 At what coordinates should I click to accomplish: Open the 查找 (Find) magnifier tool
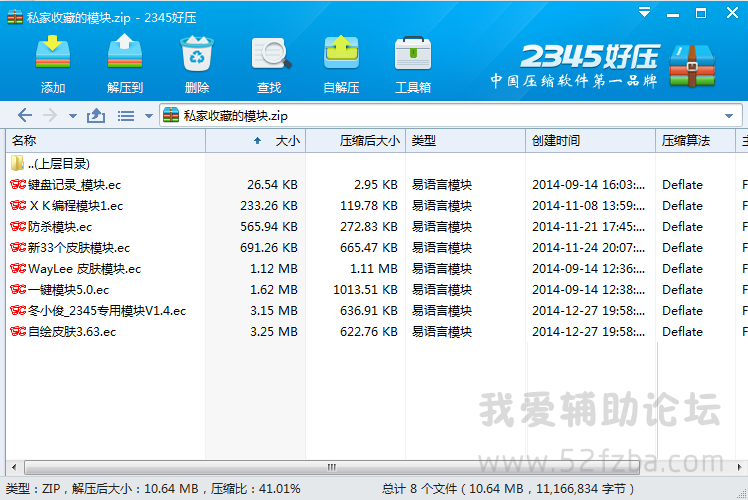pyautogui.click(x=271, y=53)
